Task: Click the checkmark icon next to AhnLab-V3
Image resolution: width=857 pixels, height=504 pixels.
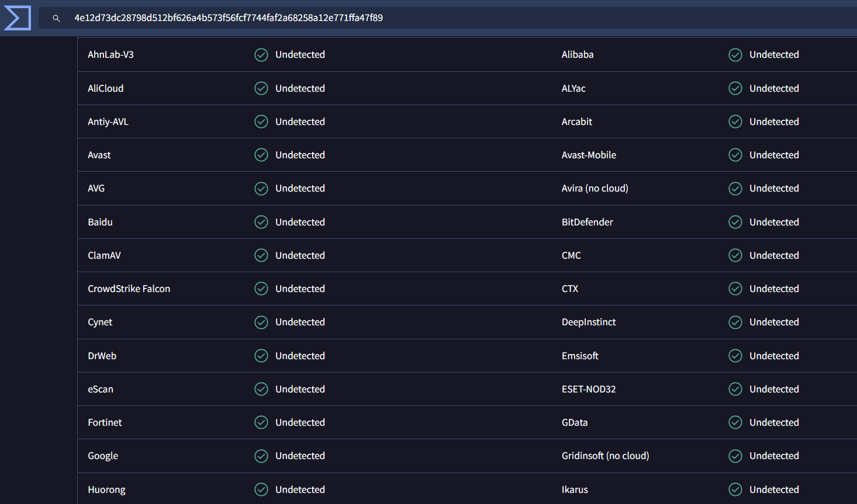Action: pyautogui.click(x=261, y=55)
